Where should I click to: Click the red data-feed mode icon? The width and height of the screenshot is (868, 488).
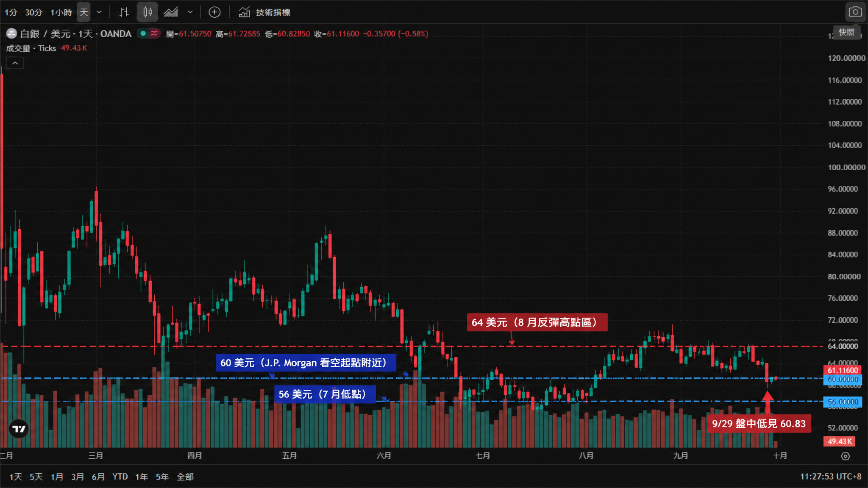[154, 33]
